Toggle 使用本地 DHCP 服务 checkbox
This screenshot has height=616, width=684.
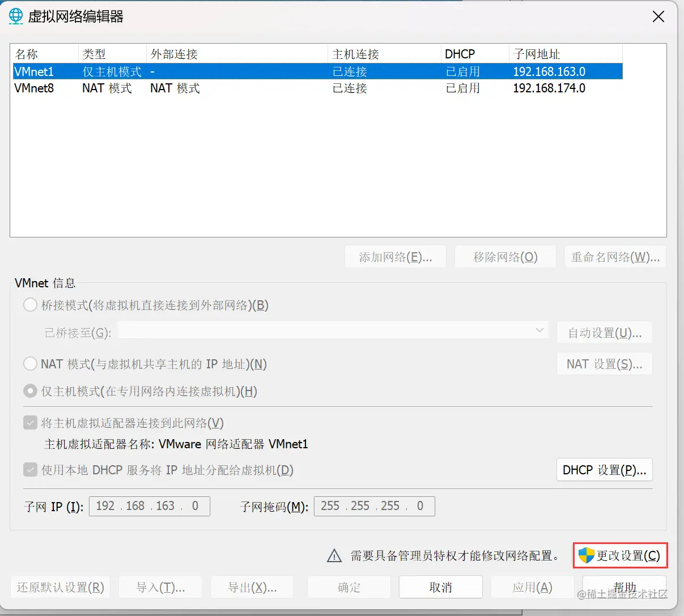(x=30, y=470)
